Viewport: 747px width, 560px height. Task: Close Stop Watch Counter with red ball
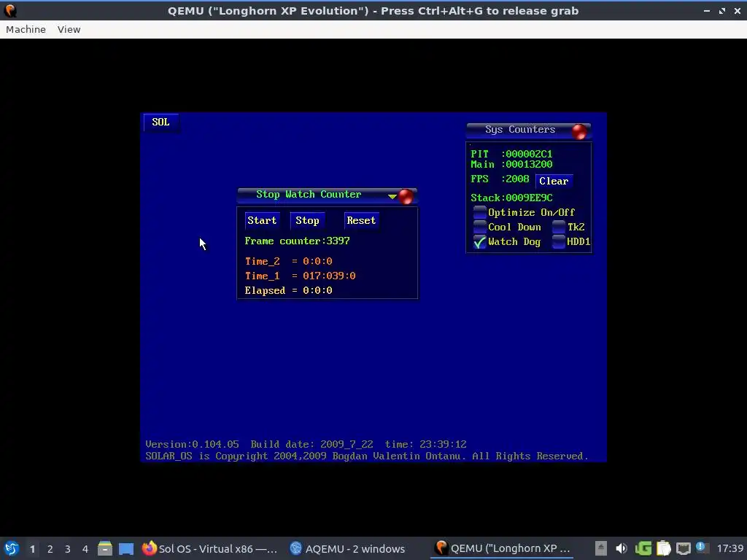click(406, 197)
